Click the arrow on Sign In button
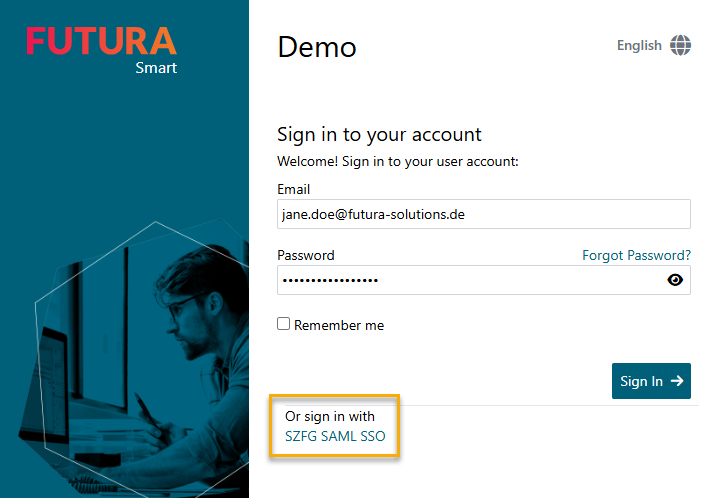717x498 pixels. coord(677,381)
